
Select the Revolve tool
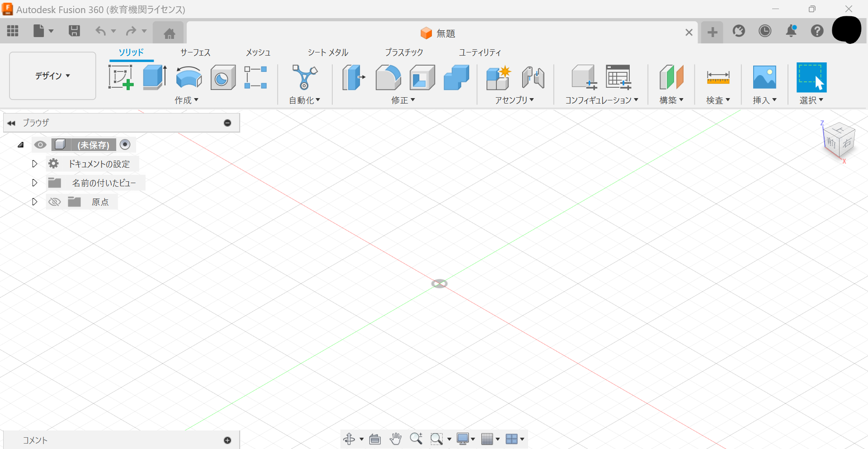tap(189, 77)
